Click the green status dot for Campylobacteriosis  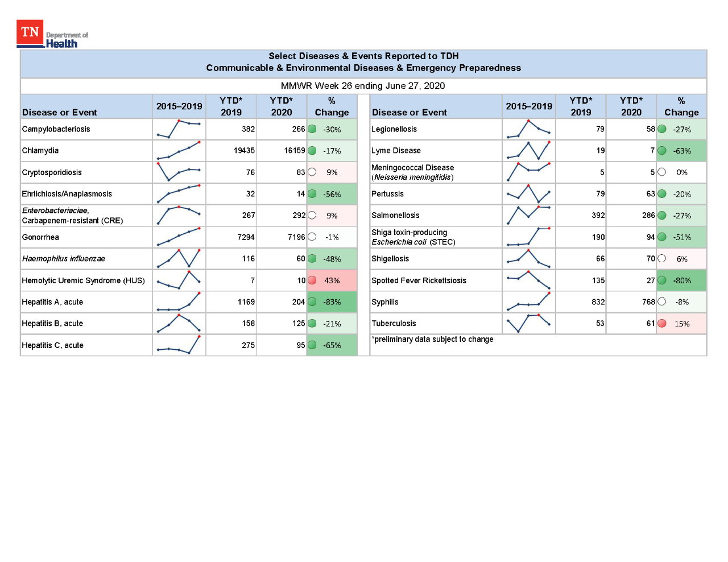pyautogui.click(x=312, y=129)
